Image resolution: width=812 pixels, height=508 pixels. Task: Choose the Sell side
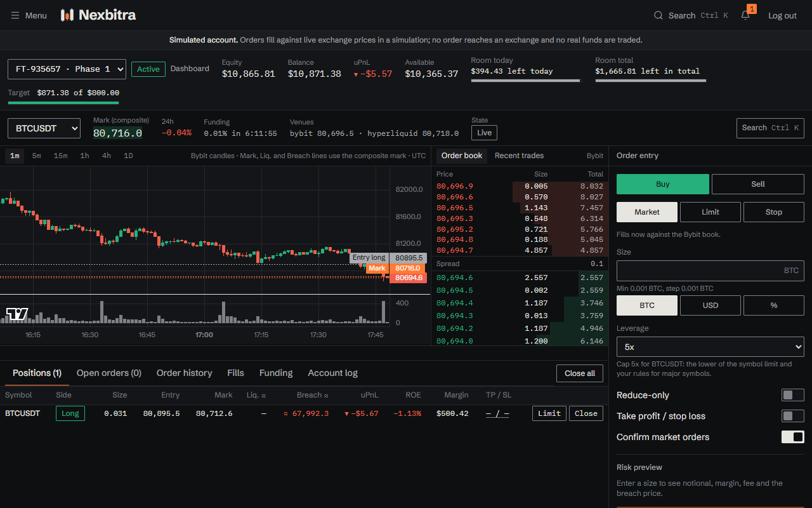pyautogui.click(x=758, y=184)
